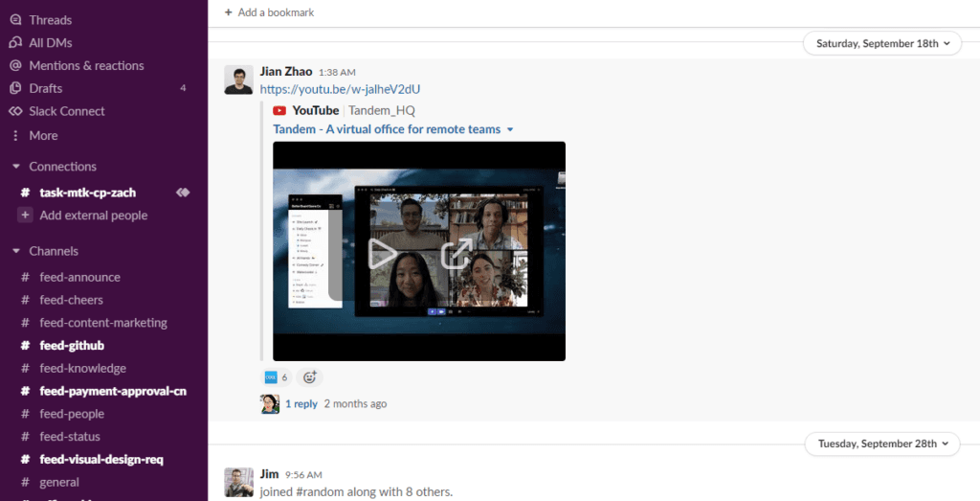Click the three-dot More icon
The image size is (980, 501).
coord(15,135)
